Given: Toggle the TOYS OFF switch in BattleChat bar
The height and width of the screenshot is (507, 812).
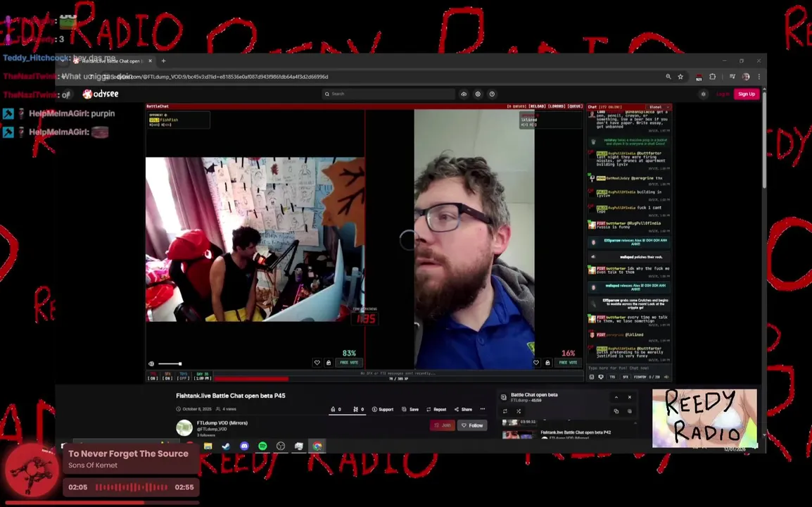Looking at the screenshot, I should [x=184, y=376].
